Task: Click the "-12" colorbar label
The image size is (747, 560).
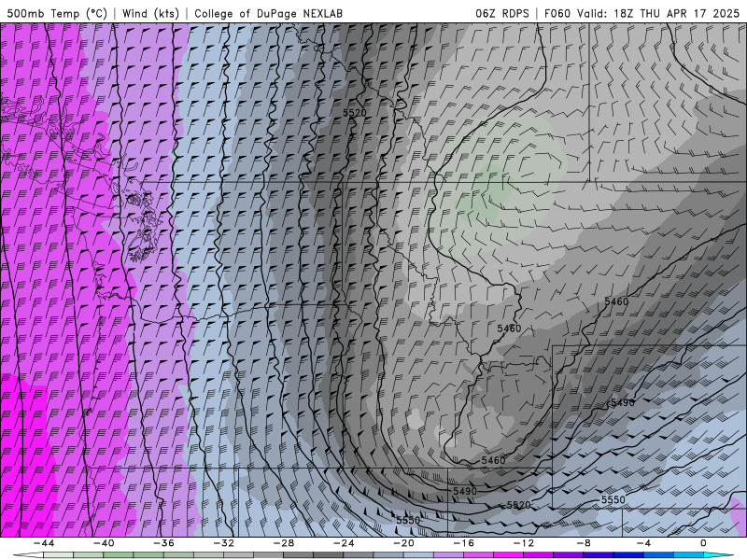Action: 524,543
